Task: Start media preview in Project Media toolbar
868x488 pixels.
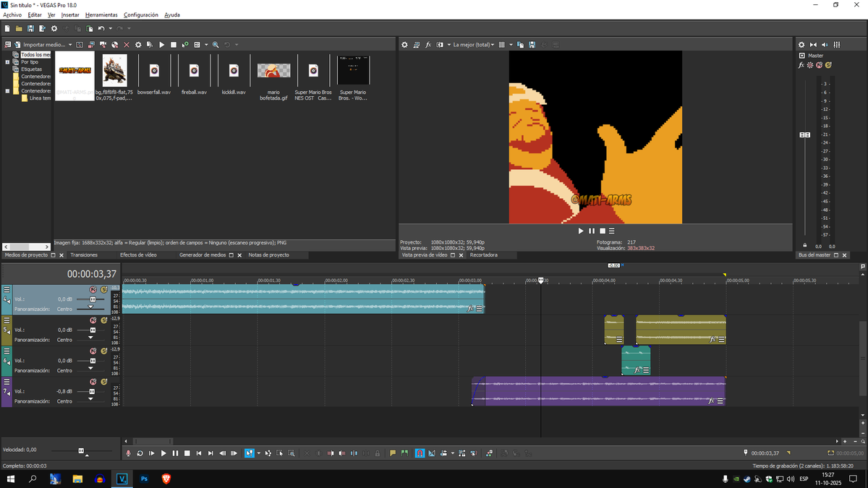Action: pyautogui.click(x=162, y=45)
